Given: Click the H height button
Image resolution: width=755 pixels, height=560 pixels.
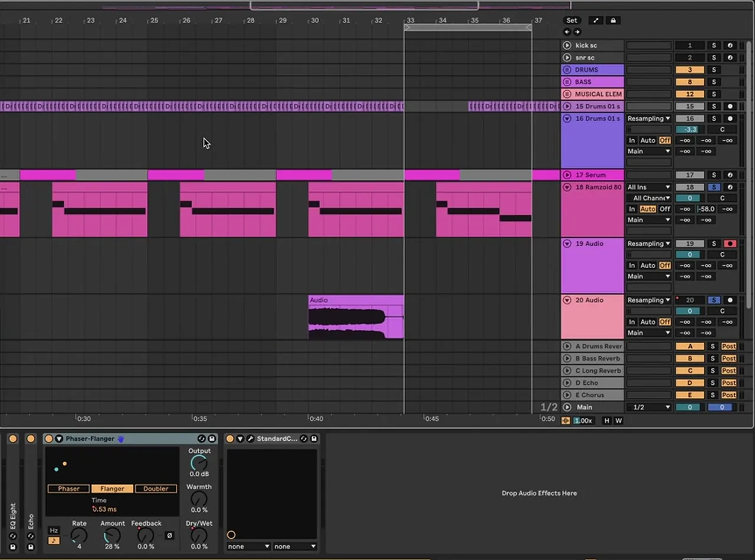Looking at the screenshot, I should [x=606, y=421].
